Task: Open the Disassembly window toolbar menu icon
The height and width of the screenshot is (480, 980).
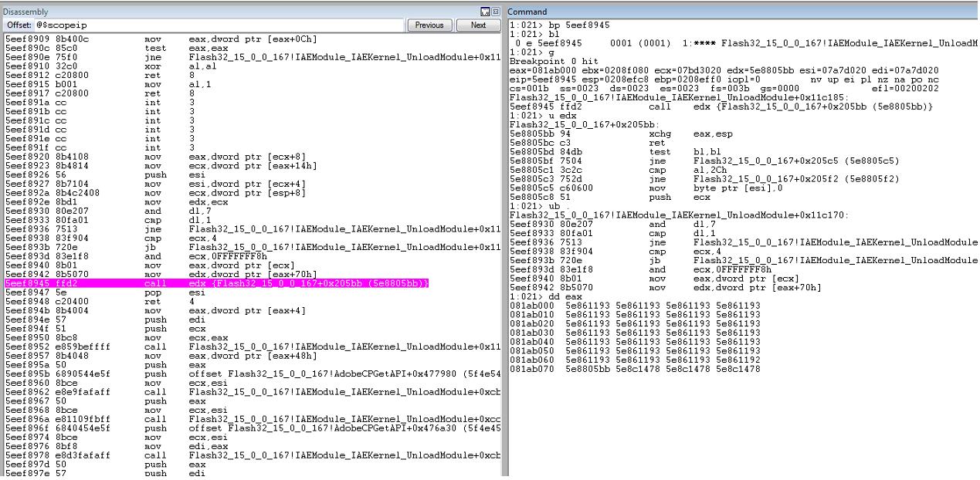Action: pos(485,12)
